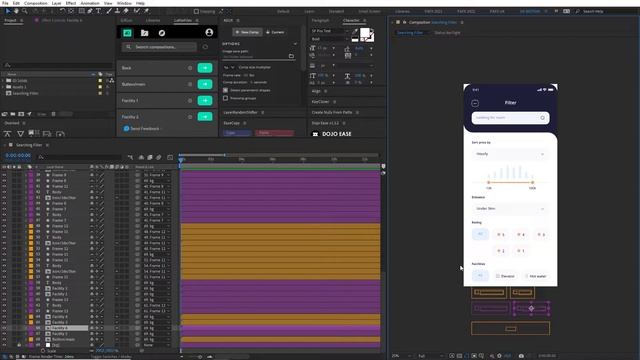Open the Composition menu
This screenshot has height=360, width=640.
tap(36, 3)
